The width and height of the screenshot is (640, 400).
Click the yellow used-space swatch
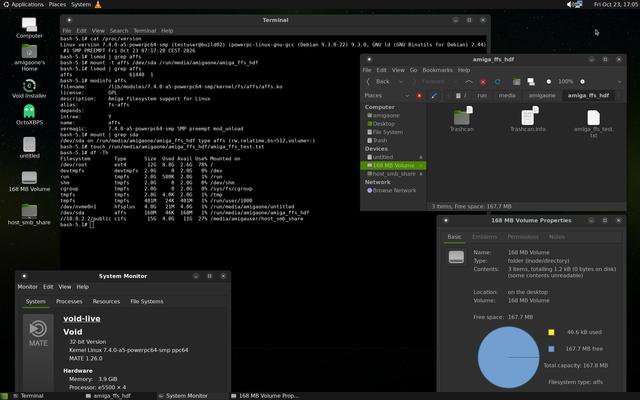point(551,332)
